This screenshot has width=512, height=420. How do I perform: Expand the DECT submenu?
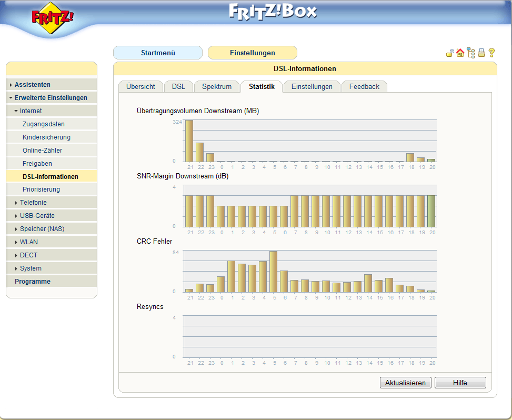click(16, 255)
